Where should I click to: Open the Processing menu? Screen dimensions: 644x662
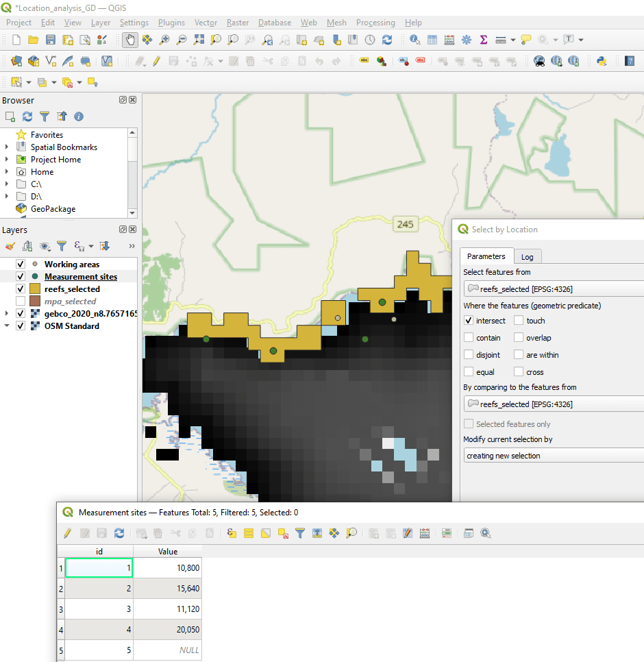tap(375, 23)
